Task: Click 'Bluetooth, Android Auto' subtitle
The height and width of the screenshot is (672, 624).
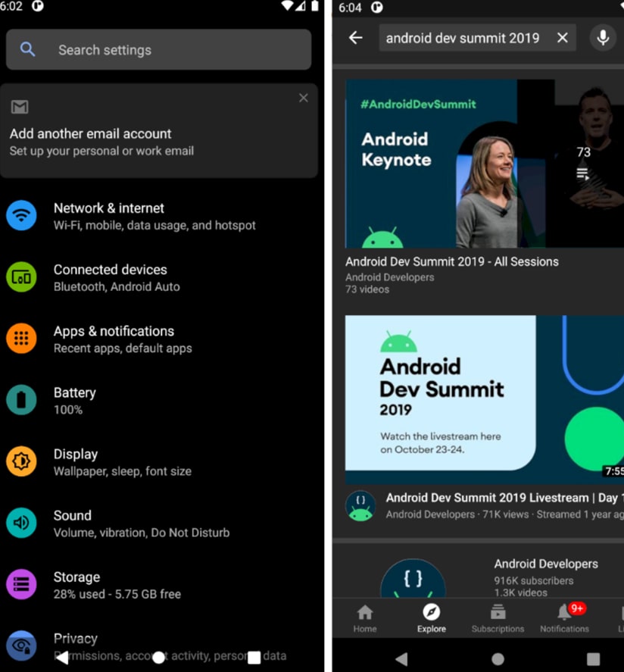Action: (x=117, y=286)
